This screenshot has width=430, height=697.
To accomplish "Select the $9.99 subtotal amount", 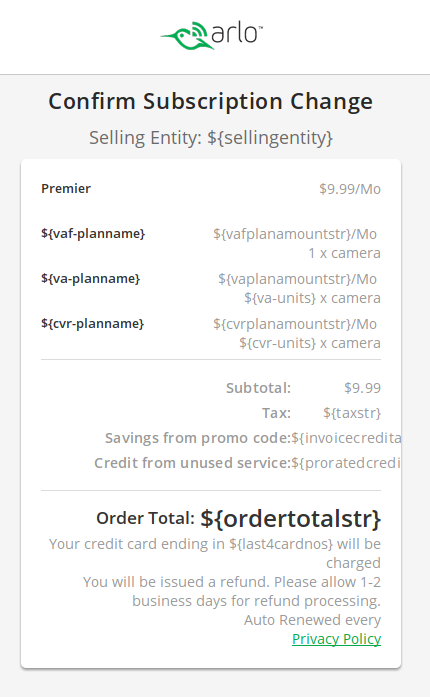I will click(x=362, y=388).
